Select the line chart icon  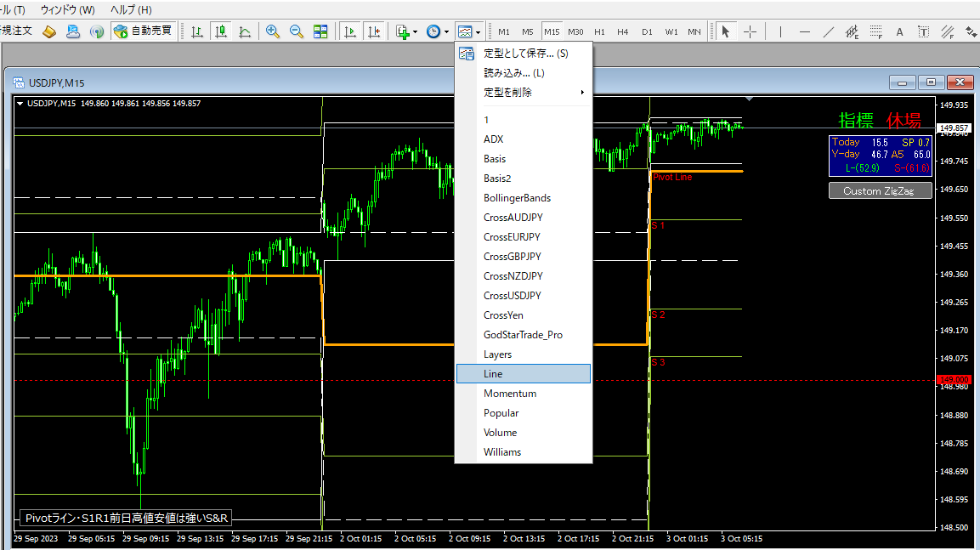coord(245,31)
